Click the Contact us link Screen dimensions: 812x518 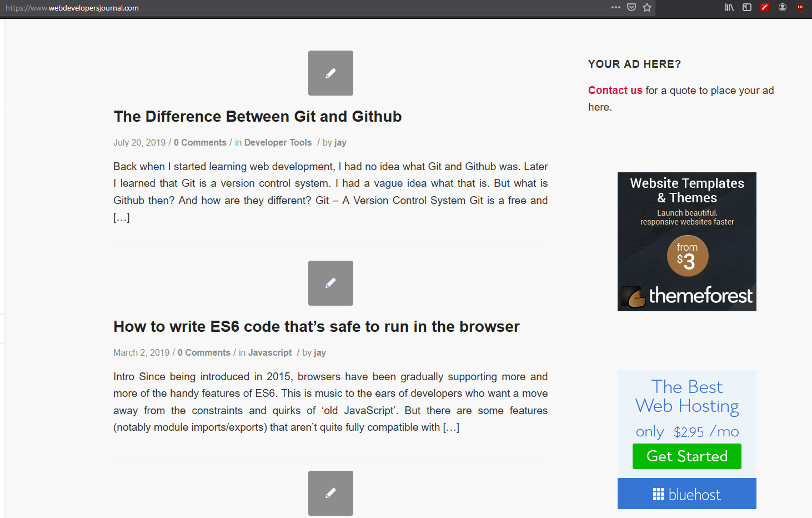click(615, 90)
